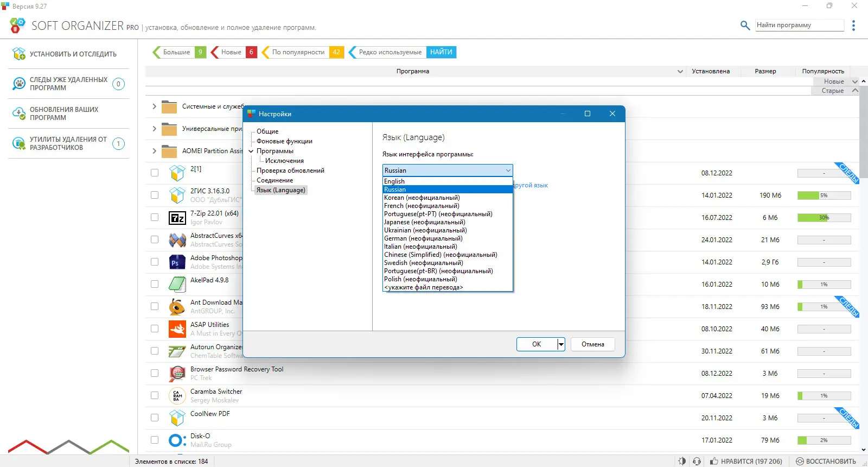Viewport: 868px width, 467px height.
Task: Click the Disk-O program icon
Action: pos(177,440)
